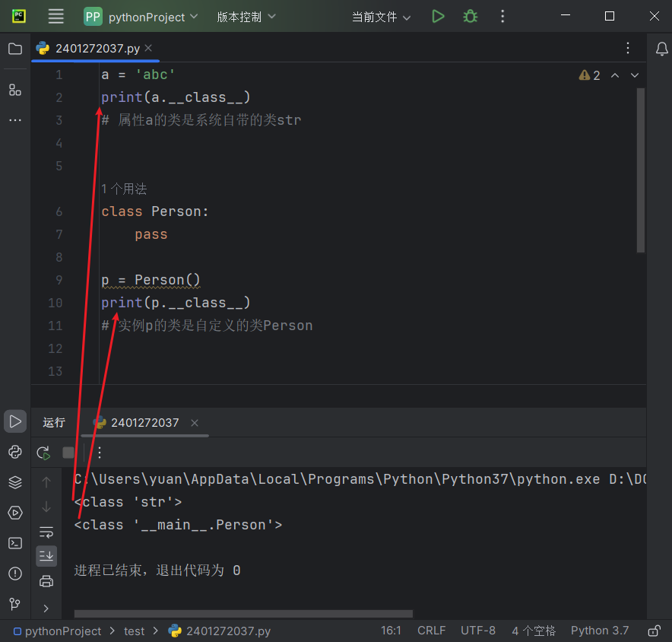Toggle scroll to end in console
672x642 pixels.
point(46,556)
